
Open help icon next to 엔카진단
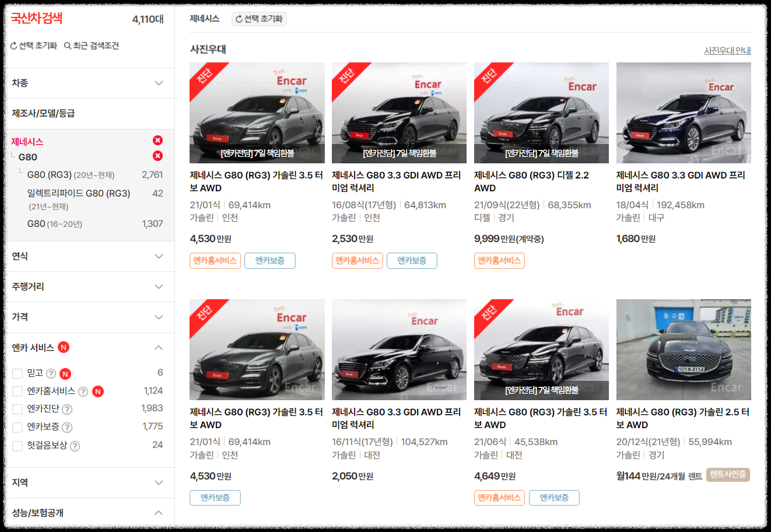(67, 409)
